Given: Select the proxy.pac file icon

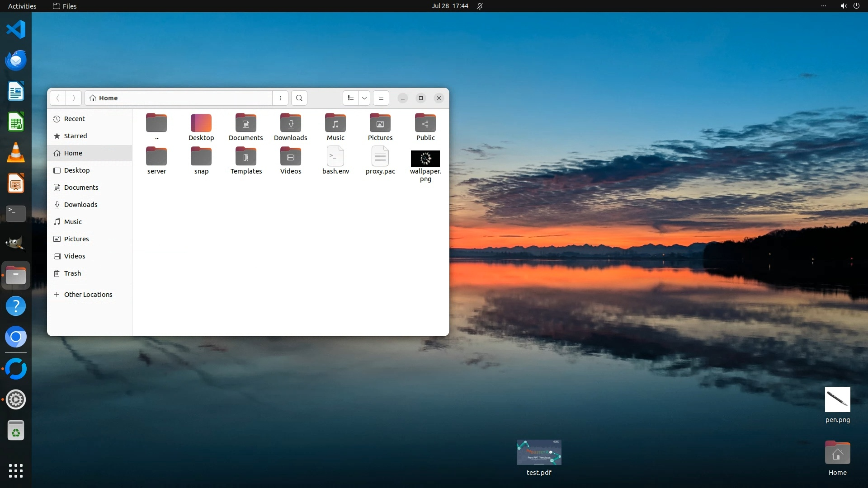Looking at the screenshot, I should tap(380, 157).
